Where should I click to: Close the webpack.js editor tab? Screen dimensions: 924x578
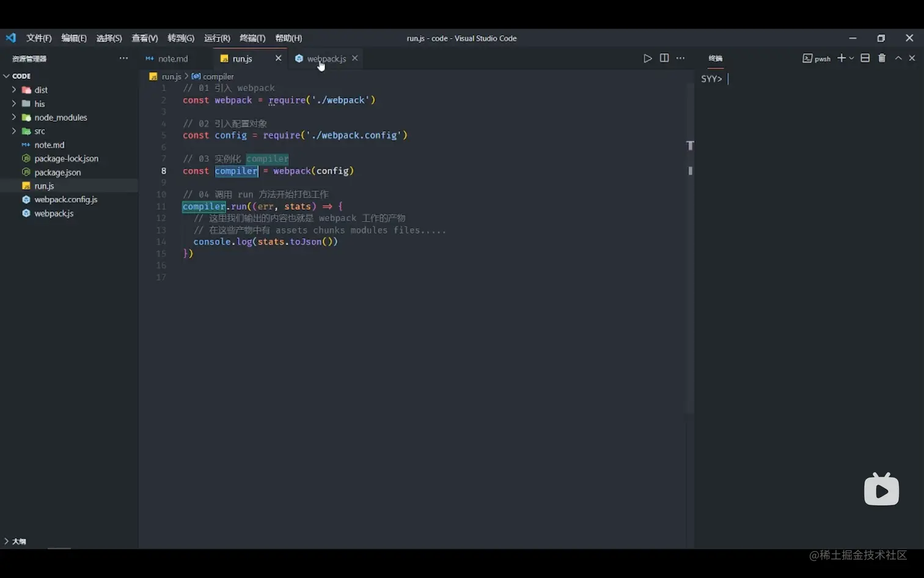pyautogui.click(x=354, y=58)
